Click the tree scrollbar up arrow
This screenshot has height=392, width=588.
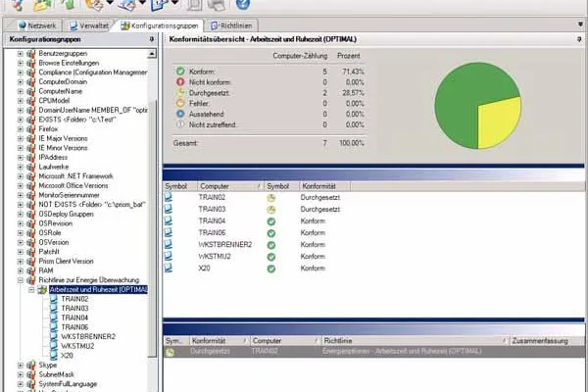point(152,54)
